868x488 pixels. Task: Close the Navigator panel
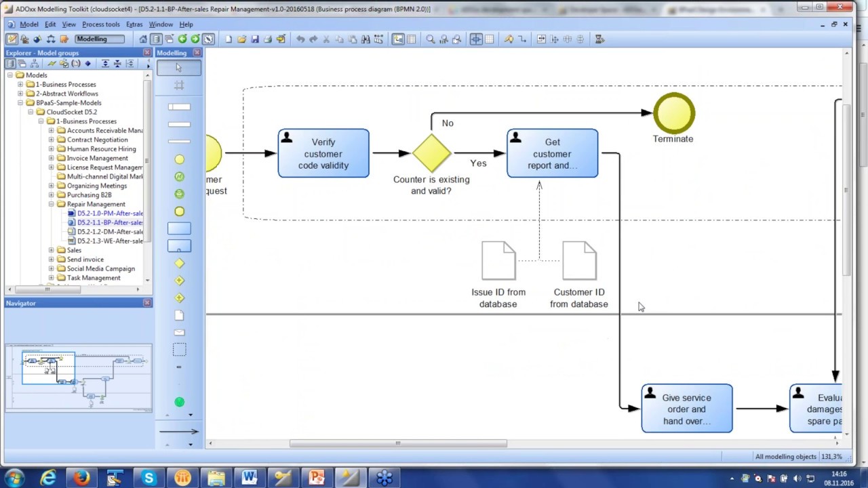pos(147,303)
